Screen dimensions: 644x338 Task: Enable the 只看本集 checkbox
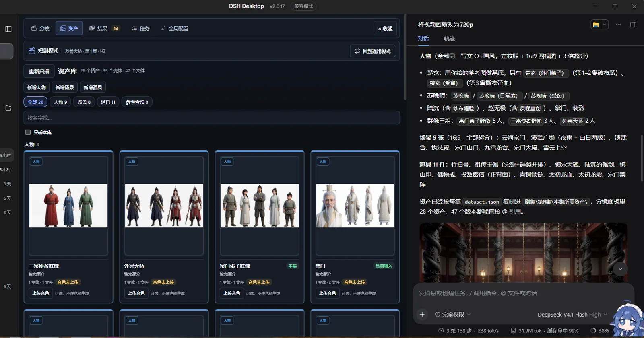click(28, 132)
